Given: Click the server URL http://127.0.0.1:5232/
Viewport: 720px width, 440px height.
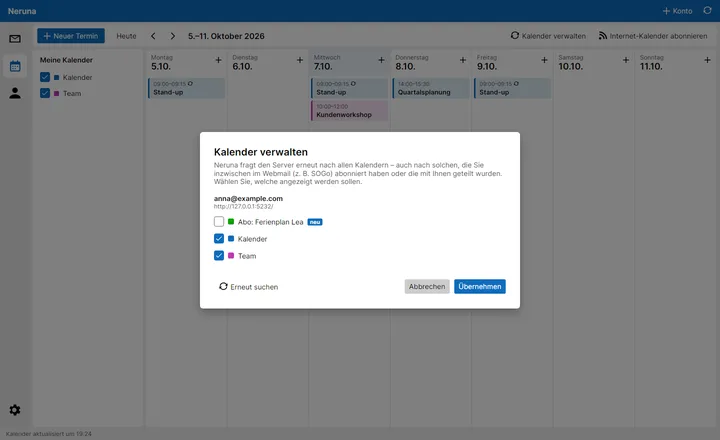Looking at the screenshot, I should pos(243,207).
